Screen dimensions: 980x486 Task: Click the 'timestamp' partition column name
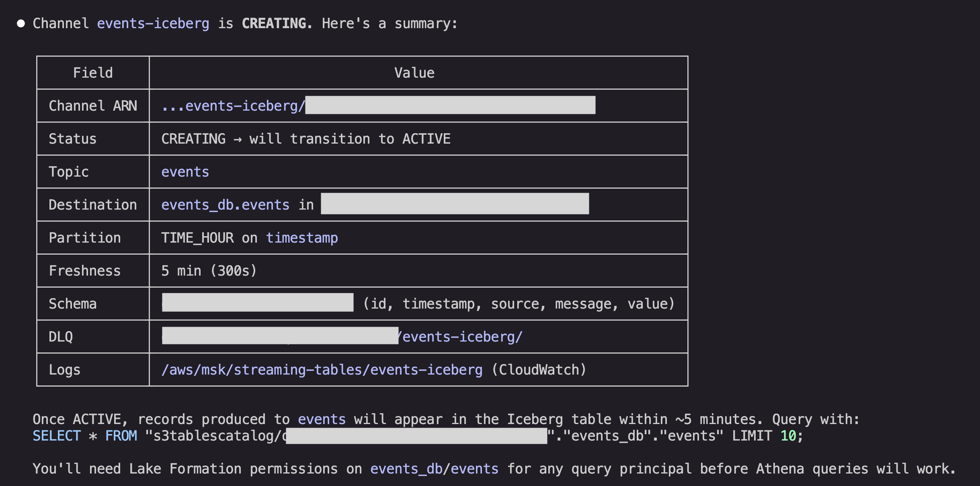(302, 238)
